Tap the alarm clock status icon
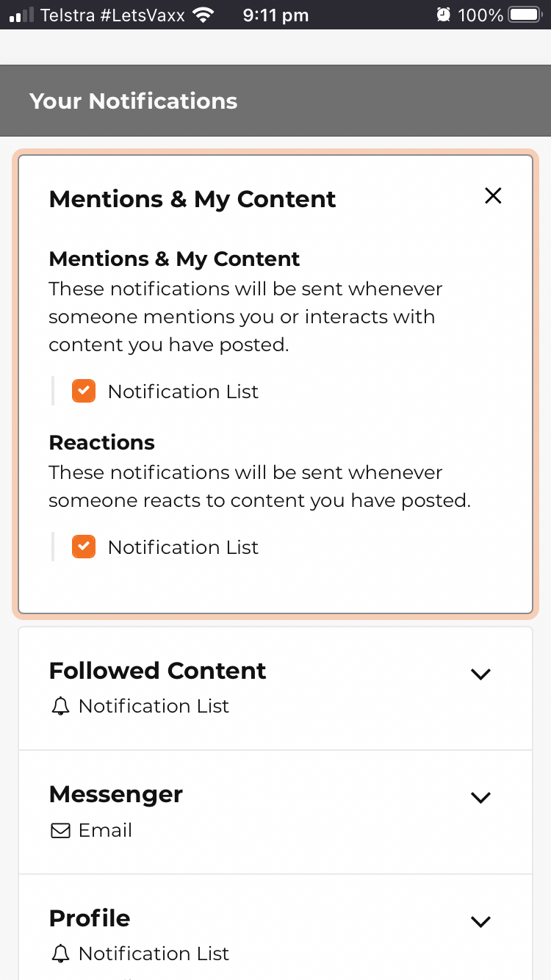 click(x=443, y=15)
